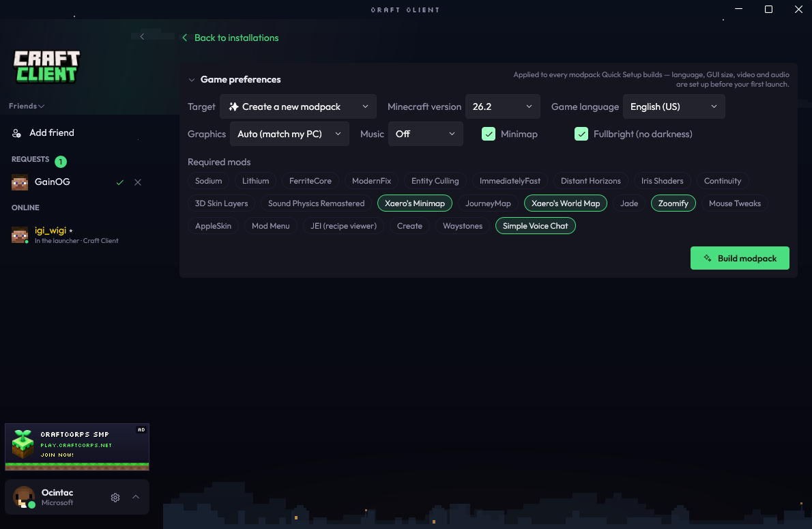
Task: Toggle the Create mod chip
Action: click(409, 226)
